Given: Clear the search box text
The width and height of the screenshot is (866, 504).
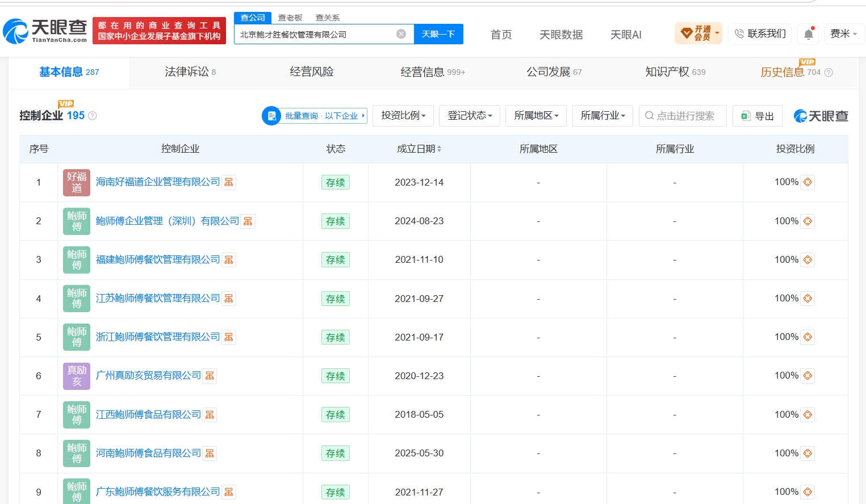Looking at the screenshot, I should pos(401,34).
